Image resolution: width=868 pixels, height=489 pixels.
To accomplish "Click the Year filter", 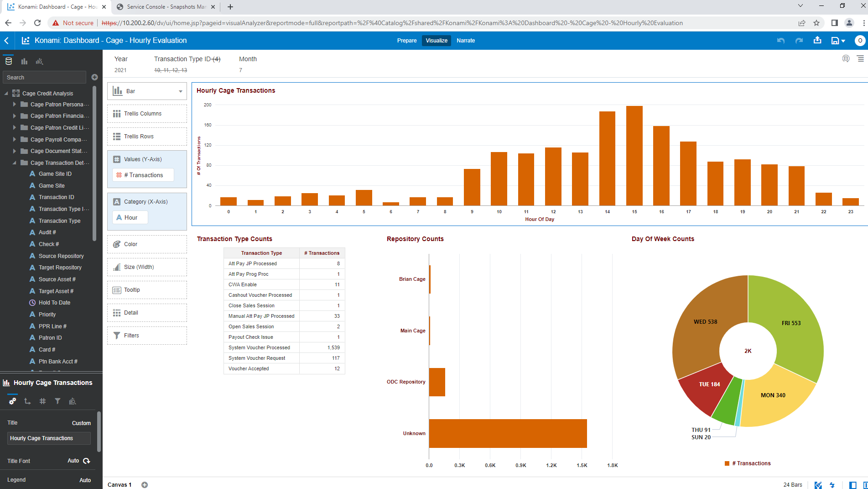I will 121,64.
